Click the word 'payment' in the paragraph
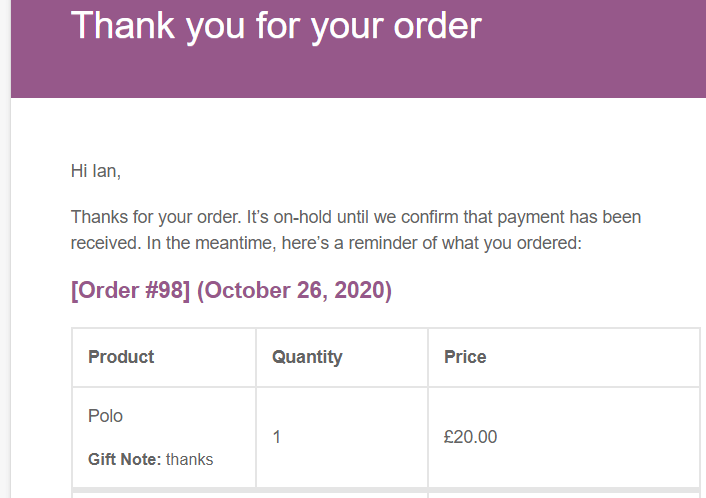706x498 pixels. 531,218
